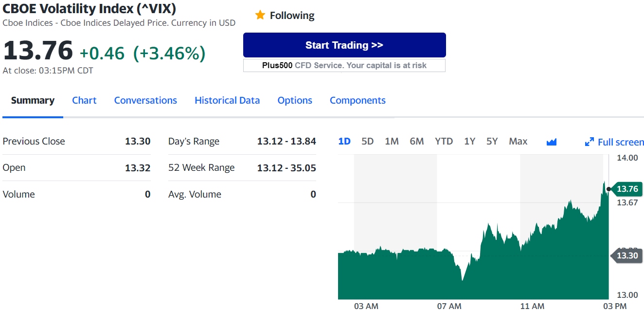Choose the 1Y chart range
Image resolution: width=644 pixels, height=310 pixels.
pos(469,141)
